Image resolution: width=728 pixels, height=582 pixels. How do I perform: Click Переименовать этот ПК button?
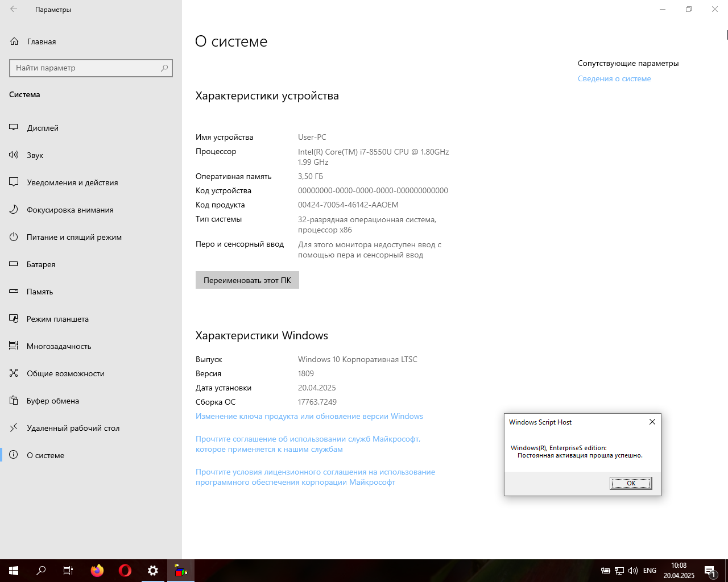click(247, 280)
